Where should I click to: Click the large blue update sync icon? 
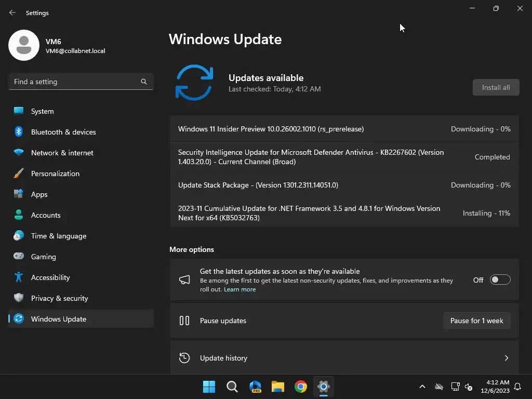(x=194, y=83)
